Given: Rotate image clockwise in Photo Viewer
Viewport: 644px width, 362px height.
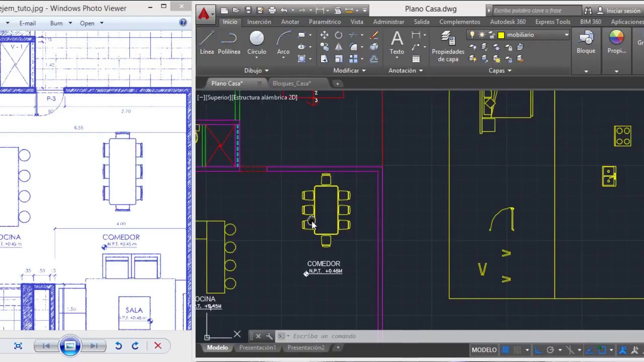Looking at the screenshot, I should (x=135, y=346).
